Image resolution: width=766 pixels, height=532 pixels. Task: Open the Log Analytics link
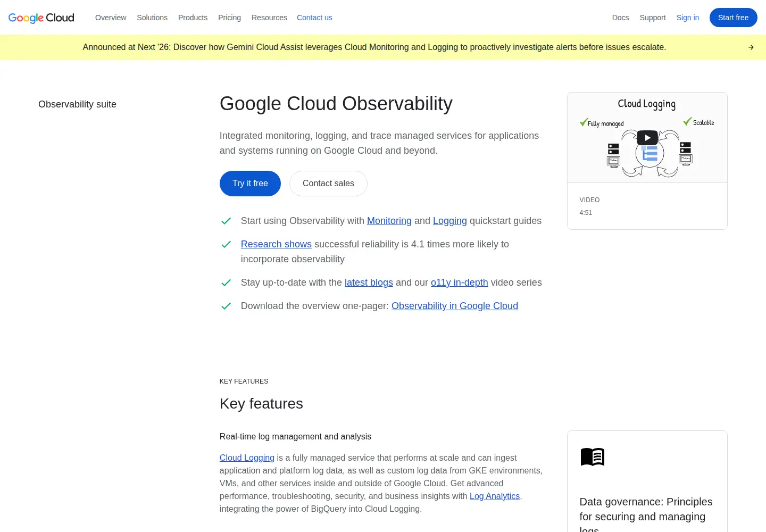(495, 496)
